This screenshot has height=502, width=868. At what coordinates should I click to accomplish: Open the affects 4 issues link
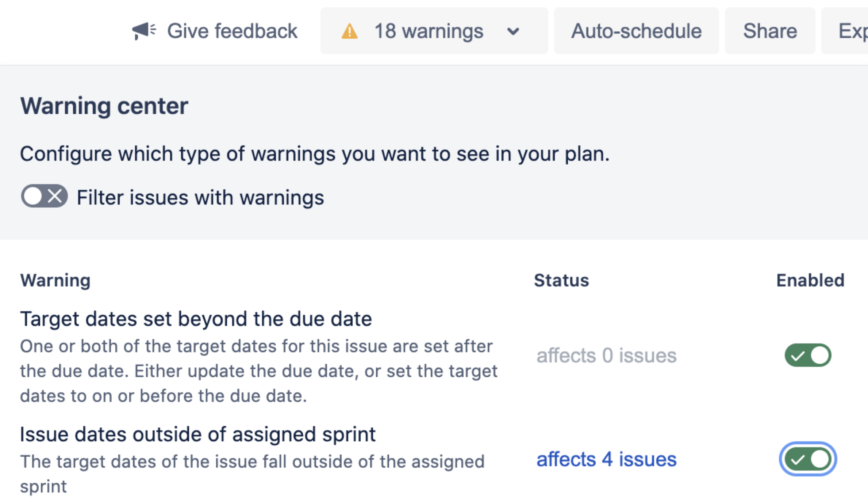coord(606,459)
